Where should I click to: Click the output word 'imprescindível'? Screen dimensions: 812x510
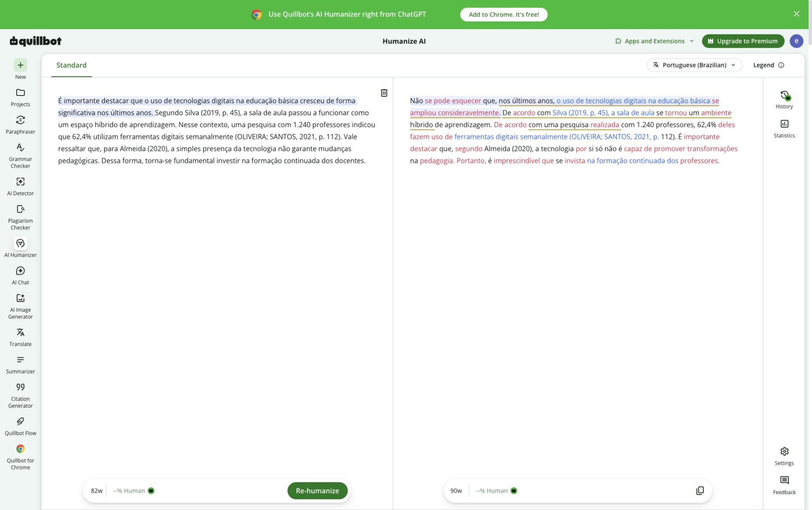(516, 161)
